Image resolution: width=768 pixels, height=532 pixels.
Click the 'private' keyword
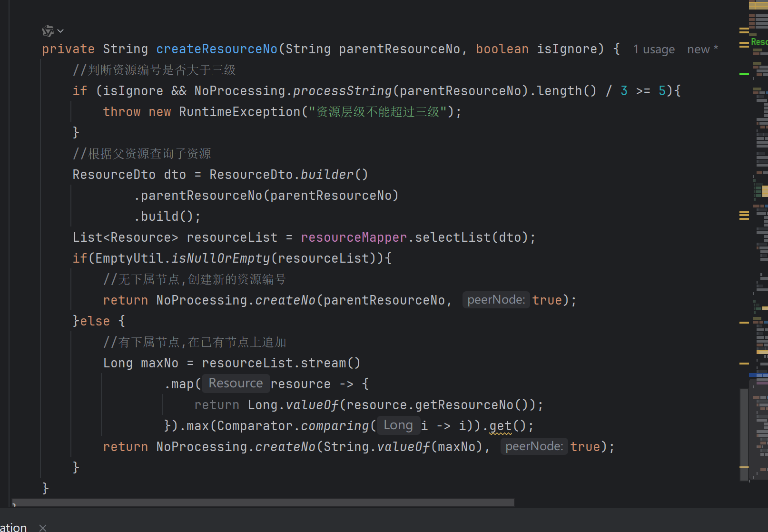pyautogui.click(x=68, y=49)
